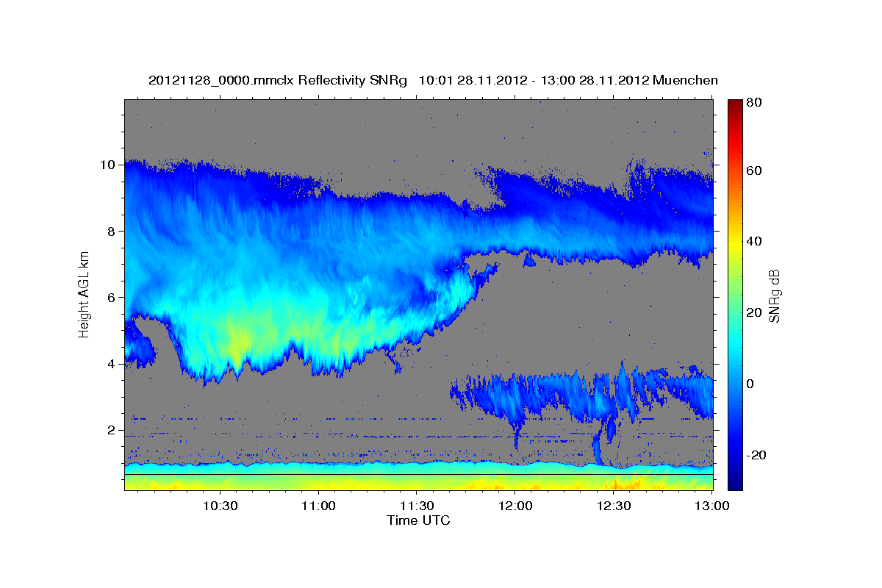The height and width of the screenshot is (588, 882).
Task: Click the height axis label 6
Action: [112, 298]
